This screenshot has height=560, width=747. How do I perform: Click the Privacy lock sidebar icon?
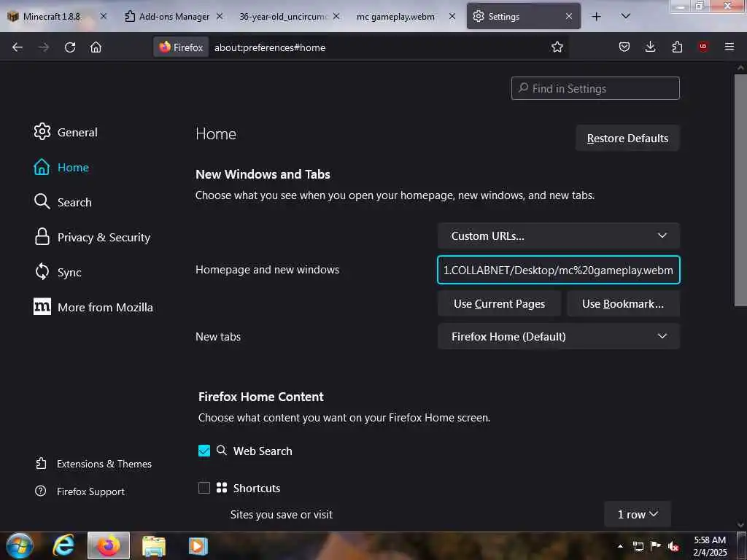[42, 237]
